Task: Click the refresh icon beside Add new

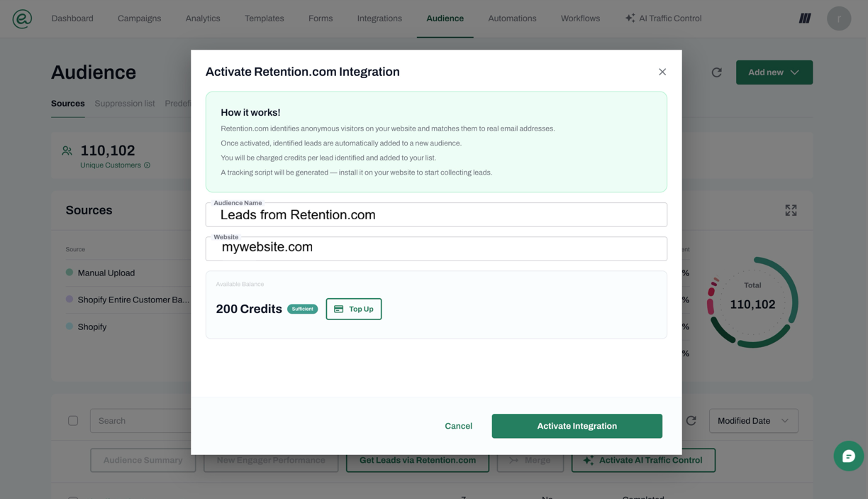Action: (717, 72)
